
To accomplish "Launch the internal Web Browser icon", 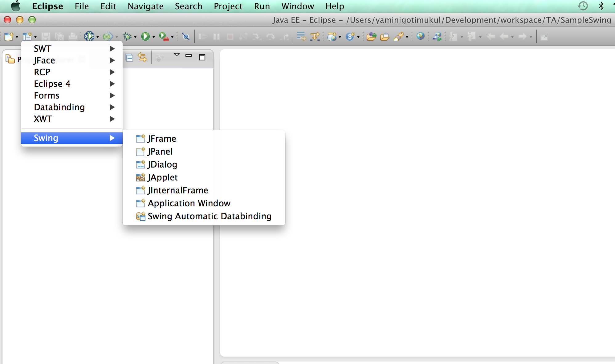I will (421, 36).
